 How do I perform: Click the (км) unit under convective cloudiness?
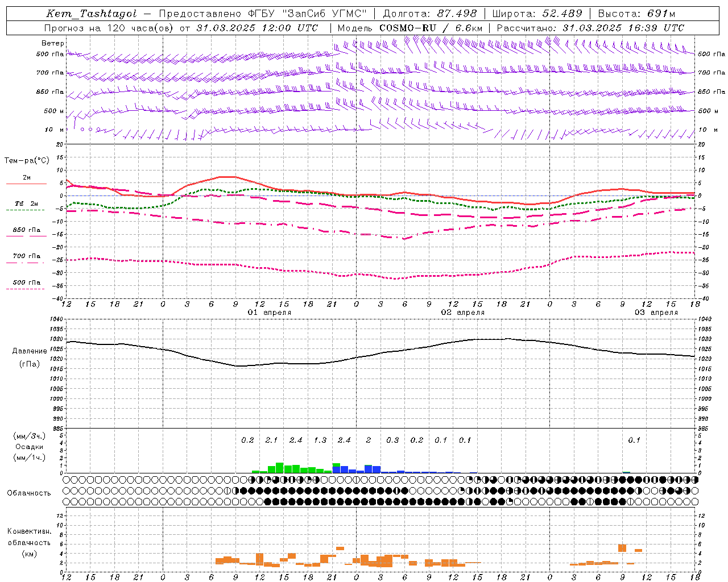(30, 554)
